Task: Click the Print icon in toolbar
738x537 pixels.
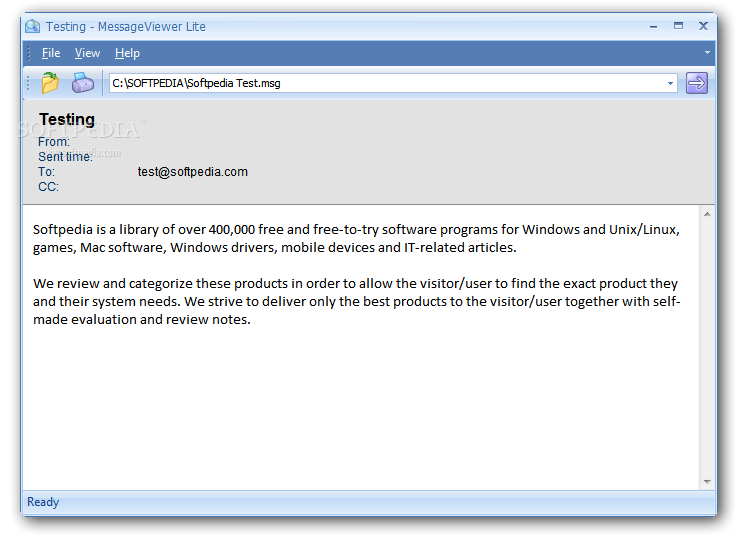Action: [x=82, y=83]
